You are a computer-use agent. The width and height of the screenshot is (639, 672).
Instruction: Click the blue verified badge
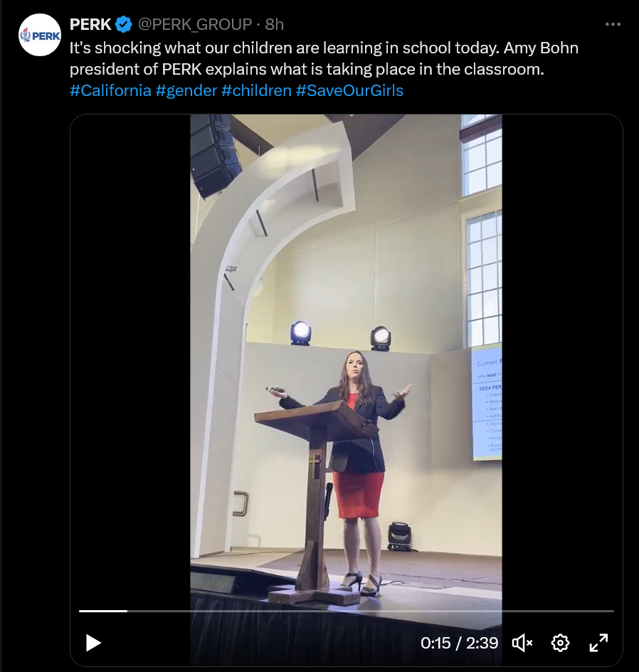(x=124, y=24)
